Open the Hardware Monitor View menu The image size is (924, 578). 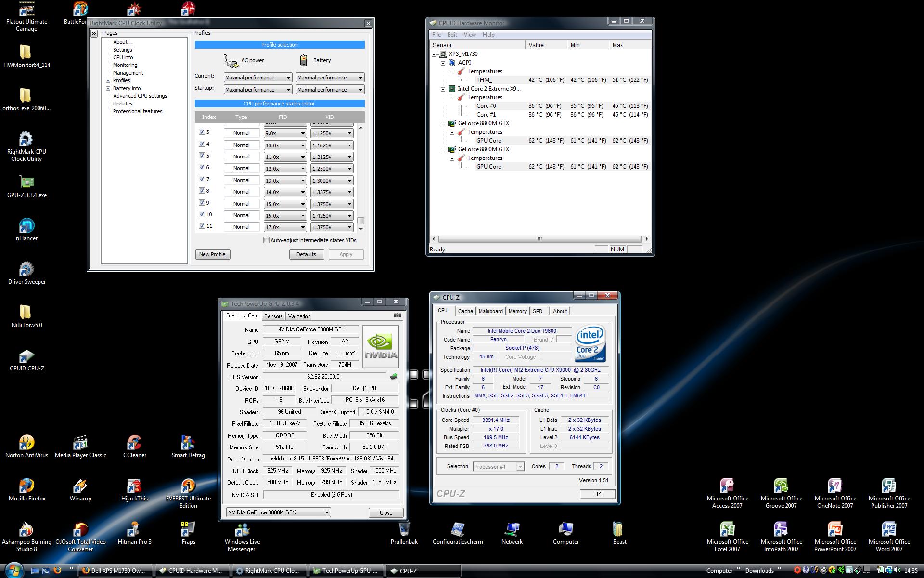470,35
